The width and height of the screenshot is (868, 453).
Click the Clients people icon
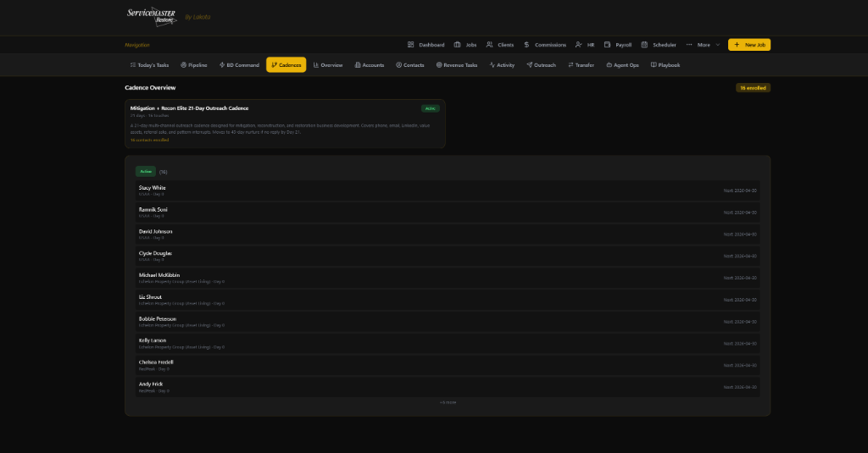(489, 45)
